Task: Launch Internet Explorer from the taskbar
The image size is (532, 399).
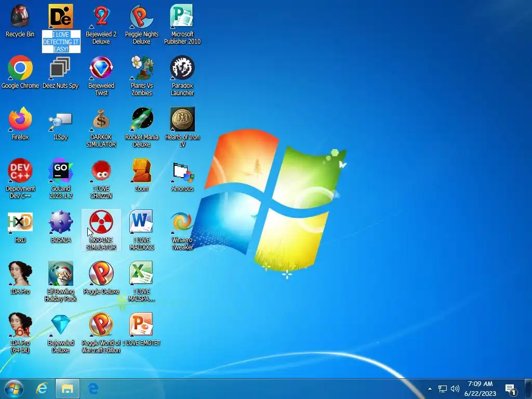Action: [x=42, y=389]
